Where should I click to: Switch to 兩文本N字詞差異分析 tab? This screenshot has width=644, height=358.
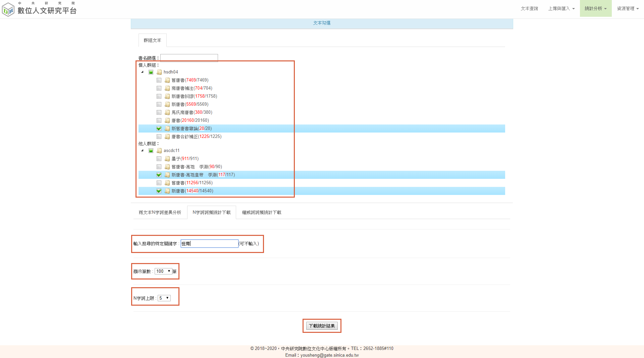pos(160,212)
